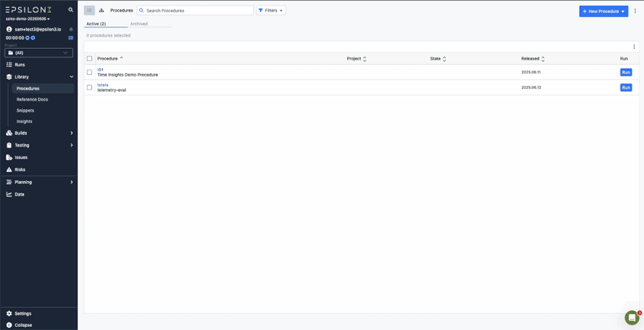Collapse the Library section chevron
This screenshot has width=644, height=330.
(x=71, y=77)
